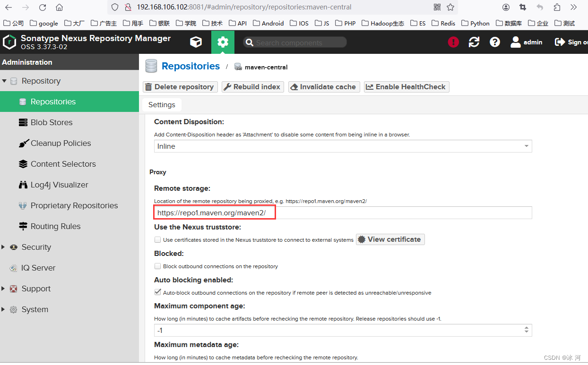Open the ES bookmarks folder
The height and width of the screenshot is (365, 588).
[x=418, y=23]
